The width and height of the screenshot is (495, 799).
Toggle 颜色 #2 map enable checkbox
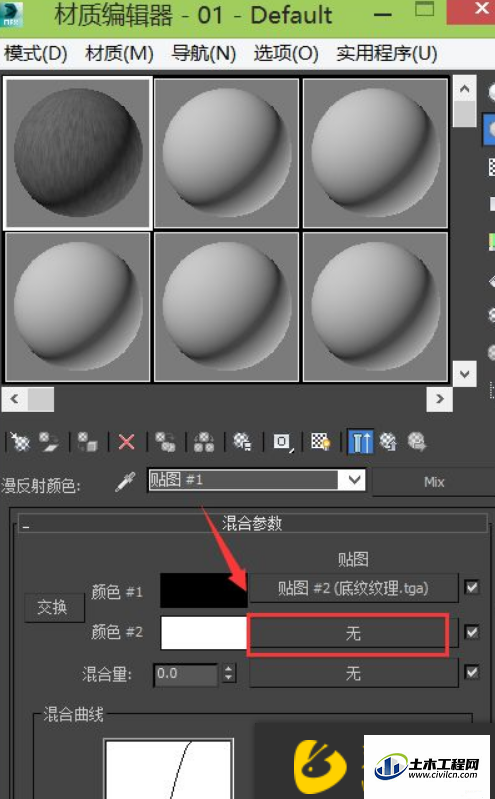[x=472, y=632]
